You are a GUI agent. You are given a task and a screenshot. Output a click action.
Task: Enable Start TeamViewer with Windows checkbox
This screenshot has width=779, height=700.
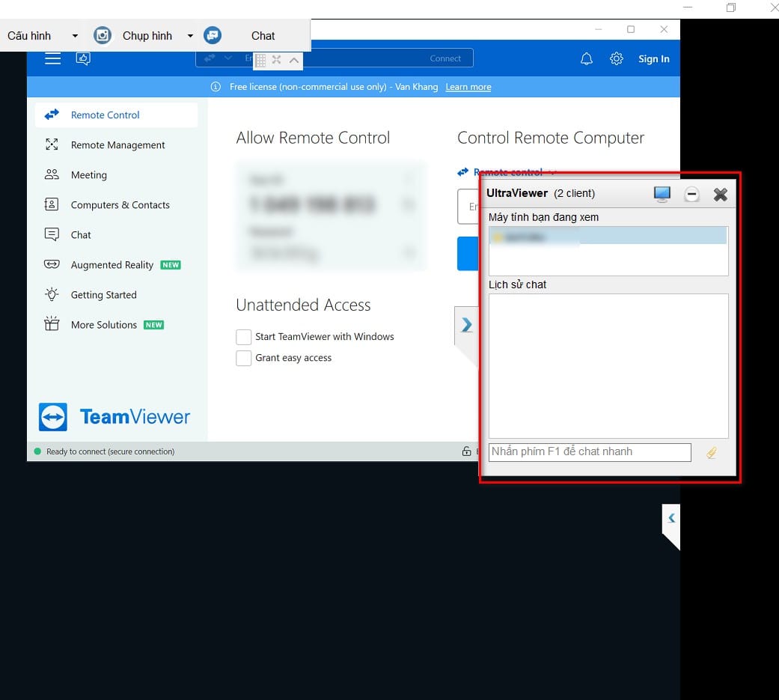243,337
